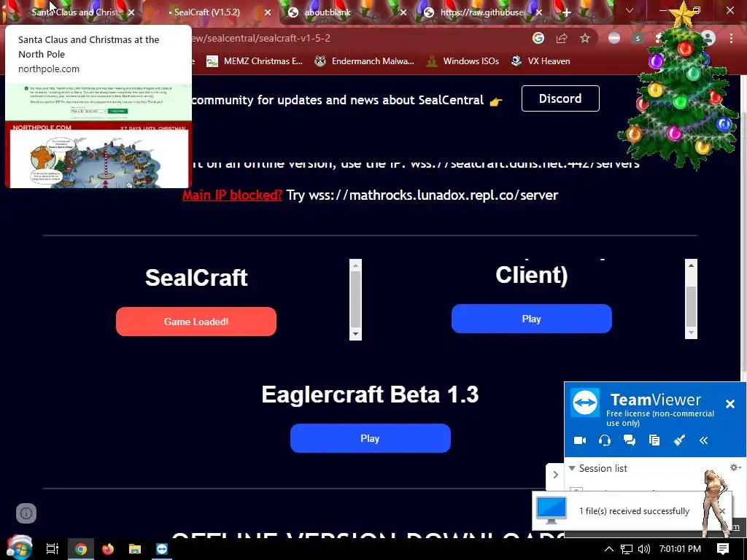Click Chrome icon in taskbar

point(81,549)
